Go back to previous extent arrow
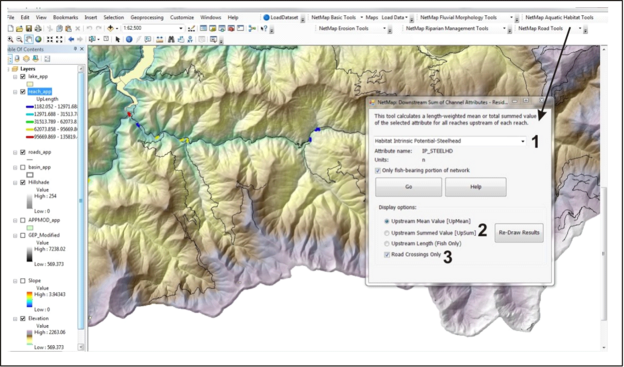 click(x=71, y=39)
